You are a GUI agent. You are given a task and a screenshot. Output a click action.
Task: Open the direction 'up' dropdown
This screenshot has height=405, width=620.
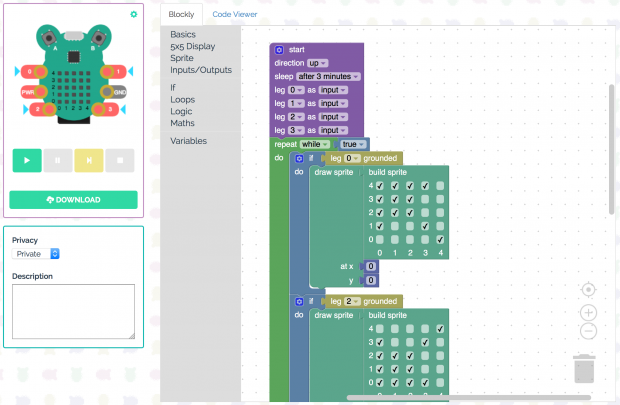click(x=317, y=63)
